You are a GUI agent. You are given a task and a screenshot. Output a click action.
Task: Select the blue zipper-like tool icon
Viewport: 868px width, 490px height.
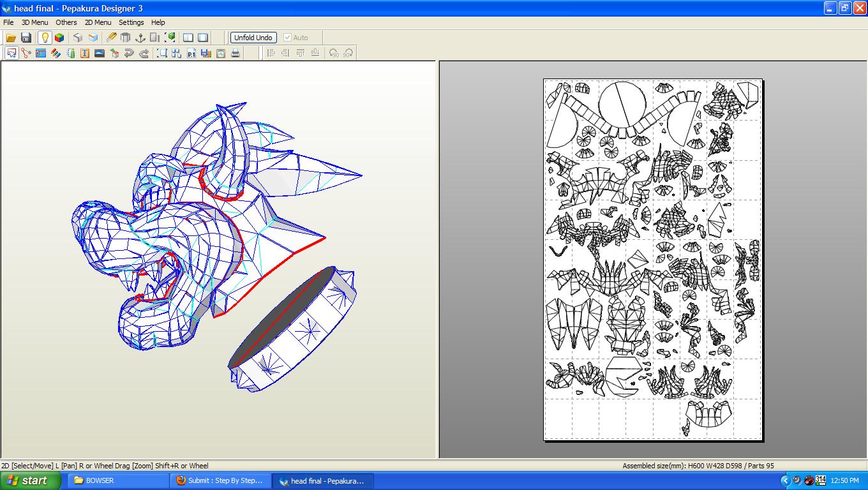point(41,53)
